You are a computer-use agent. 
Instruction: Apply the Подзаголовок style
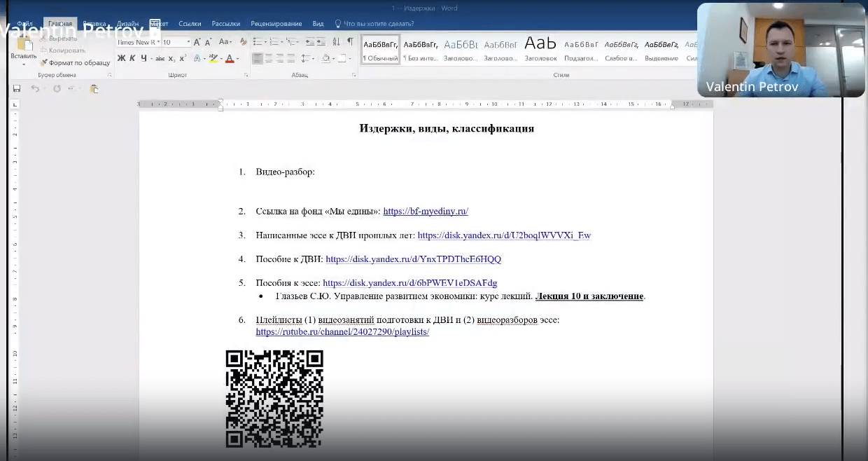pyautogui.click(x=581, y=49)
